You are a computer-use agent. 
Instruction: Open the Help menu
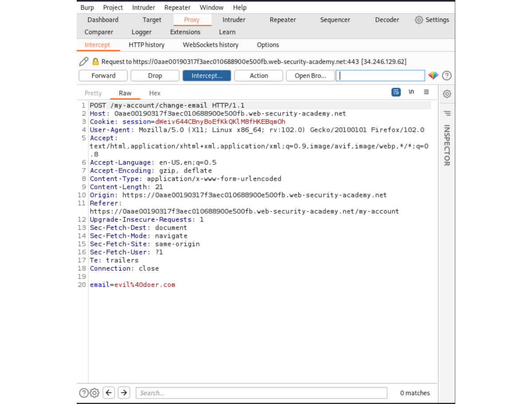(x=240, y=8)
